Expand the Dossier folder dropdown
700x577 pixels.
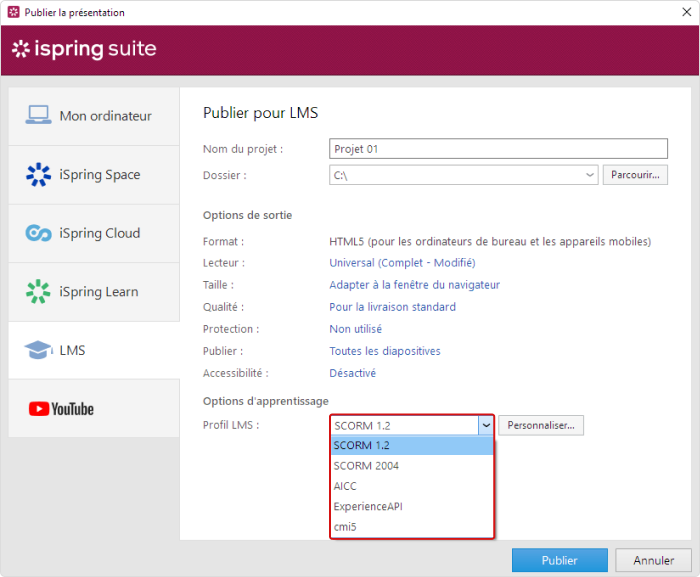[x=589, y=175]
